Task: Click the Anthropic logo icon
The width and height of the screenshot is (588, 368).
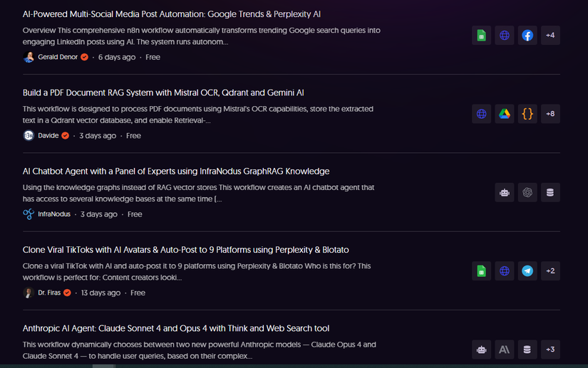Action: tap(505, 349)
